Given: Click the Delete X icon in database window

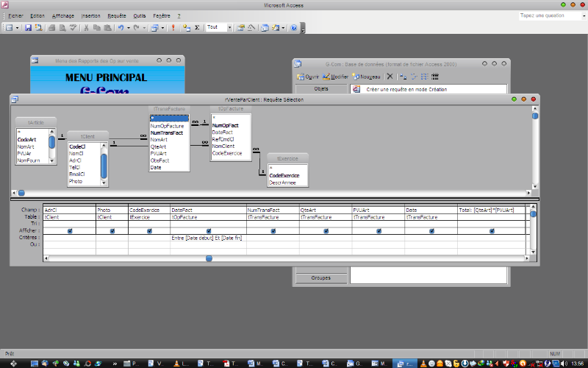Looking at the screenshot, I should point(390,77).
